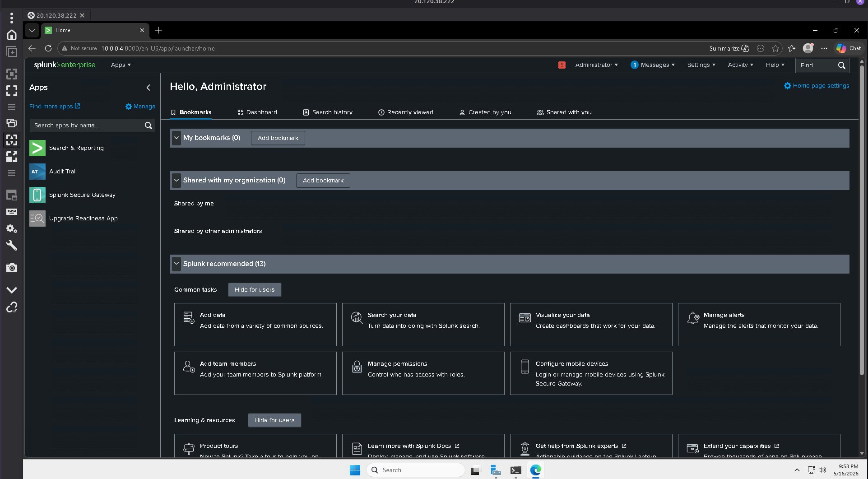868x479 pixels.
Task: Collapse the Shared with my organization section
Action: point(176,180)
